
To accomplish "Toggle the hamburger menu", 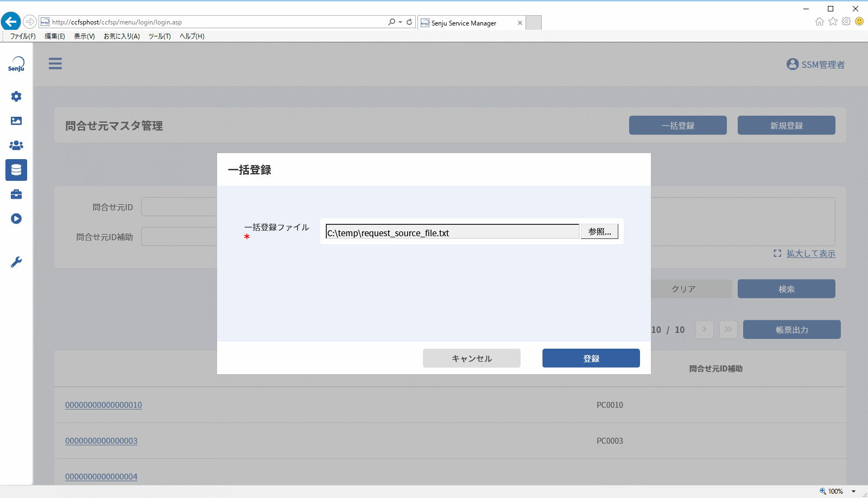I will (x=55, y=64).
